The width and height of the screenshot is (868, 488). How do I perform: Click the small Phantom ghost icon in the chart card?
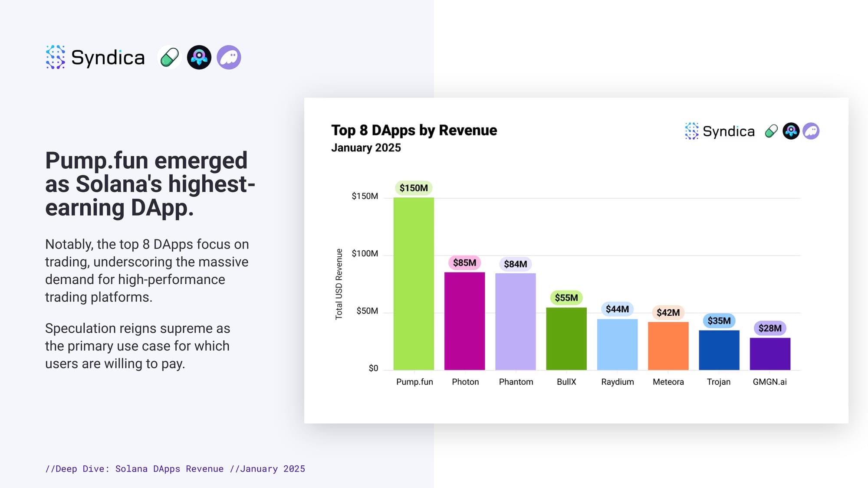[x=811, y=131]
